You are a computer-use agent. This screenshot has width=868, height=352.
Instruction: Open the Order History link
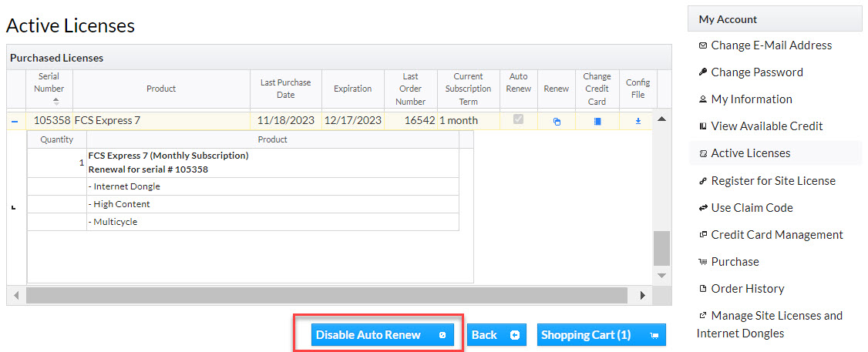click(x=747, y=289)
